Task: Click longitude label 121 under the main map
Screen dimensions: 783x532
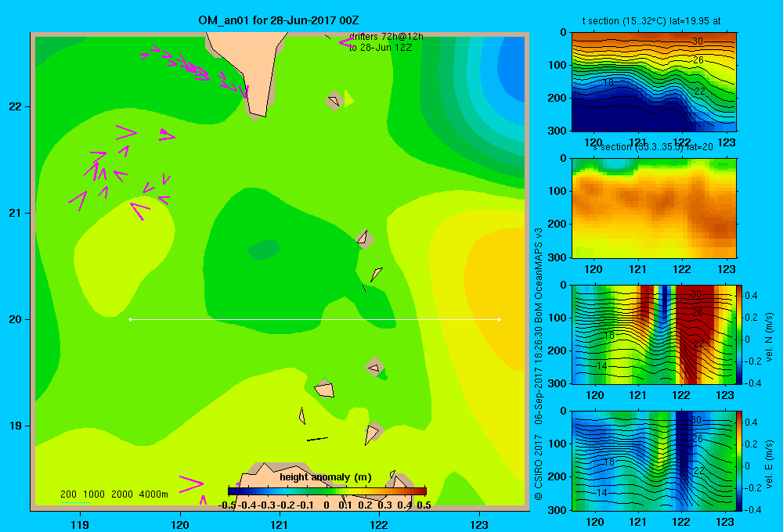Action: click(x=280, y=524)
